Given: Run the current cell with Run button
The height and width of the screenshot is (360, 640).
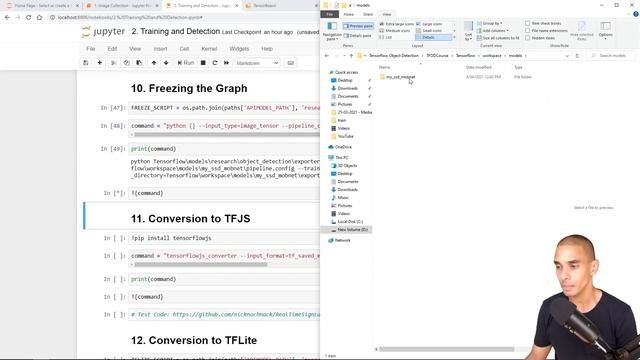Looking at the screenshot, I should (186, 63).
